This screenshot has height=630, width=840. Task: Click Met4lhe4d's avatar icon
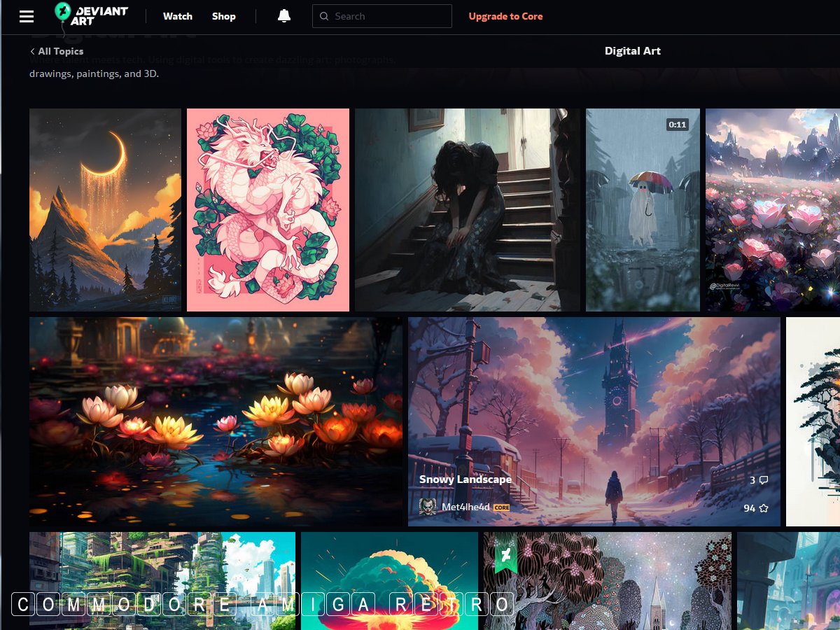click(x=428, y=507)
